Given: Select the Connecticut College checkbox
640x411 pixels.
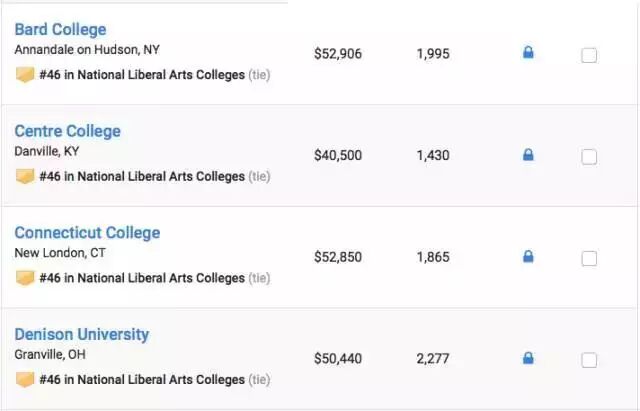Looking at the screenshot, I should 589,258.
